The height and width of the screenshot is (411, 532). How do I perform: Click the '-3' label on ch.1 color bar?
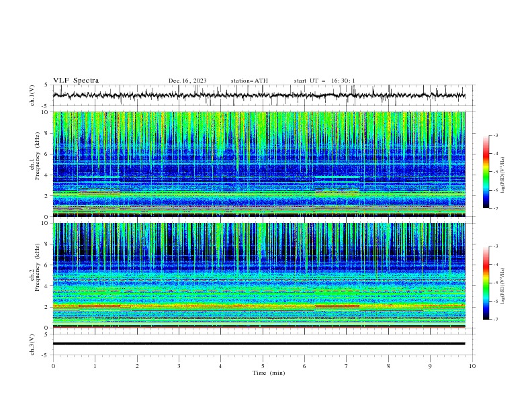pos(496,135)
